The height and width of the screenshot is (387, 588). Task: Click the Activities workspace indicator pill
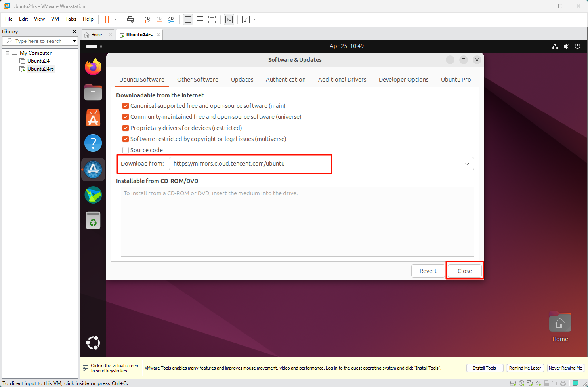pyautogui.click(x=92, y=46)
